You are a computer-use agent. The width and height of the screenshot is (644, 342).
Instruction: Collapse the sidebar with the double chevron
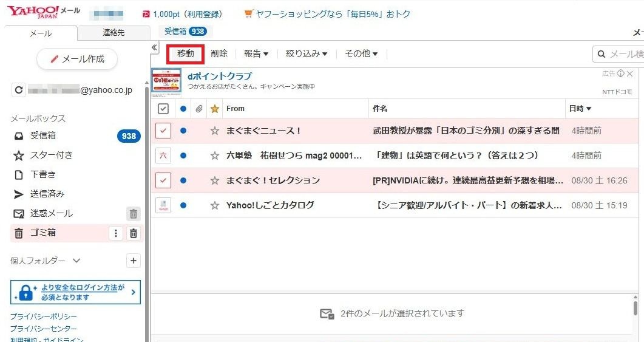point(154,47)
